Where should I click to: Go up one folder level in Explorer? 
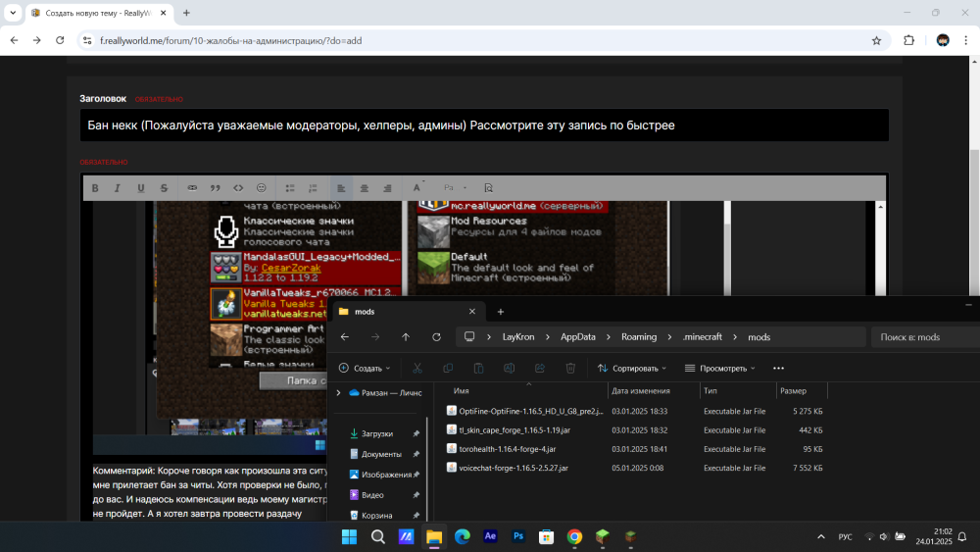point(406,337)
